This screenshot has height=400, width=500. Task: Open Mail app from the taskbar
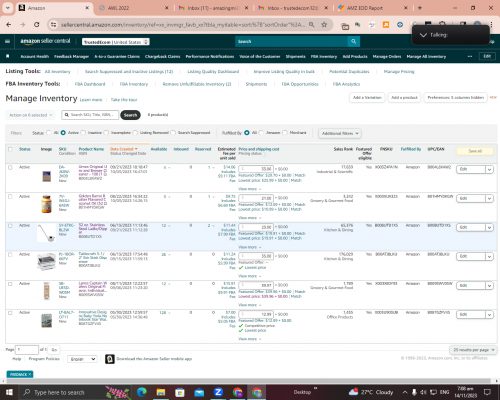[x=199, y=392]
